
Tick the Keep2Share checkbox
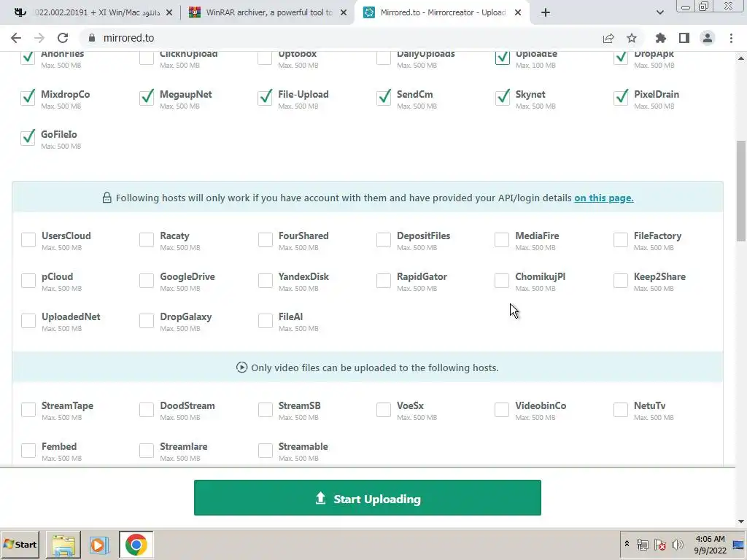point(621,281)
